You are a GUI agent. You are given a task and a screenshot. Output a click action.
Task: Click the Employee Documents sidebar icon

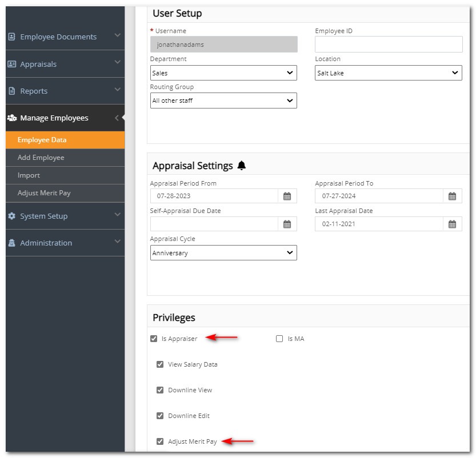(x=13, y=37)
